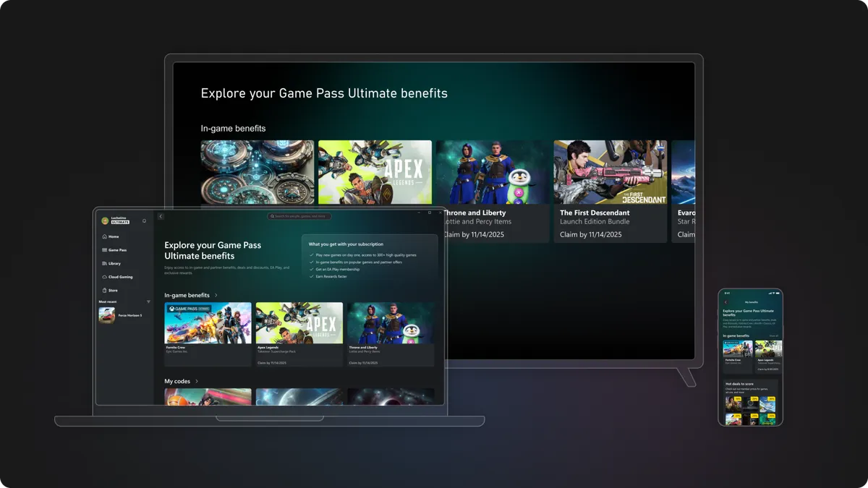Tap 'My benefits' title on phone
The width and height of the screenshot is (868, 488).
(x=751, y=302)
